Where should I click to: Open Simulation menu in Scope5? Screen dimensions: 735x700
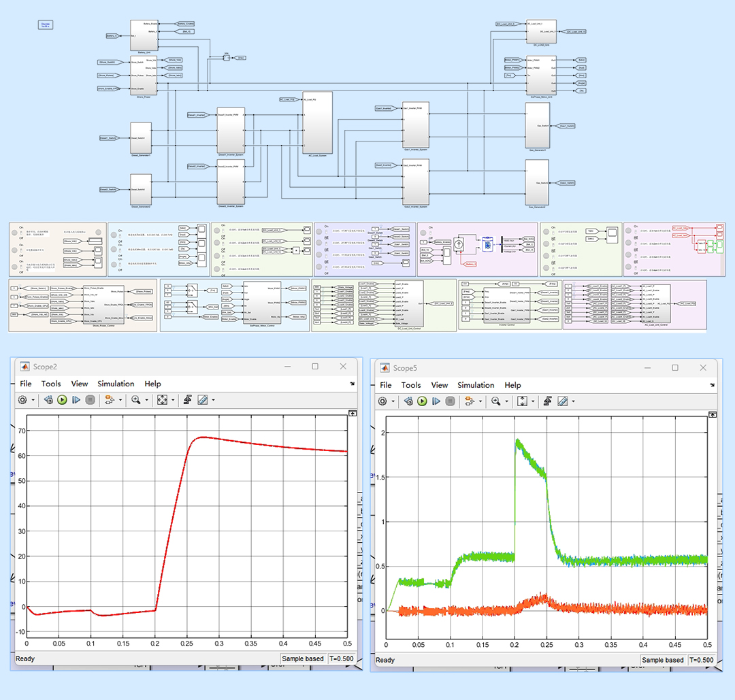tap(476, 385)
